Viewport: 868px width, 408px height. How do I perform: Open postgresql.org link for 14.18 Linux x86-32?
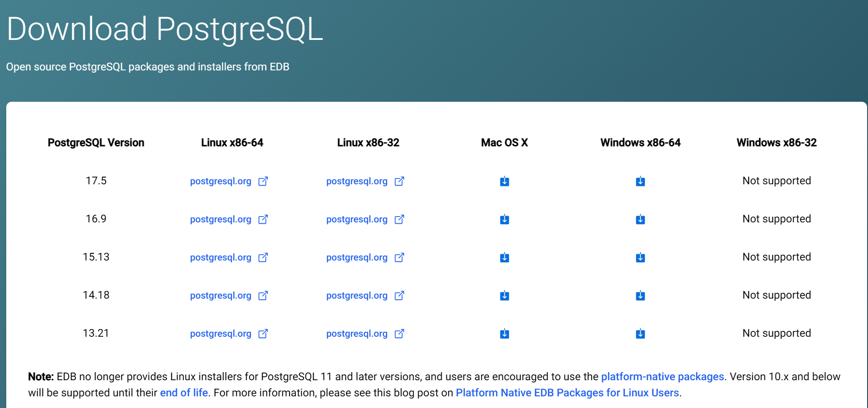click(x=365, y=295)
